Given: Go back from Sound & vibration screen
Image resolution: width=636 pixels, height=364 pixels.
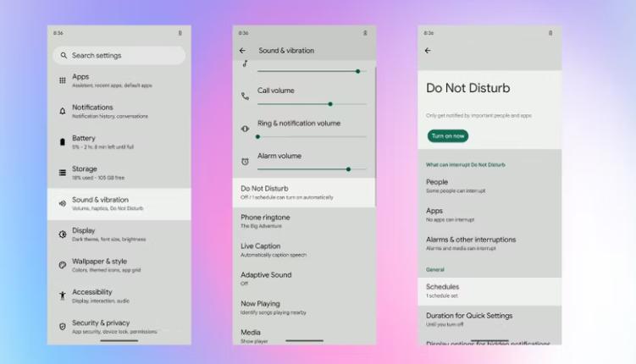Looking at the screenshot, I should pos(242,51).
